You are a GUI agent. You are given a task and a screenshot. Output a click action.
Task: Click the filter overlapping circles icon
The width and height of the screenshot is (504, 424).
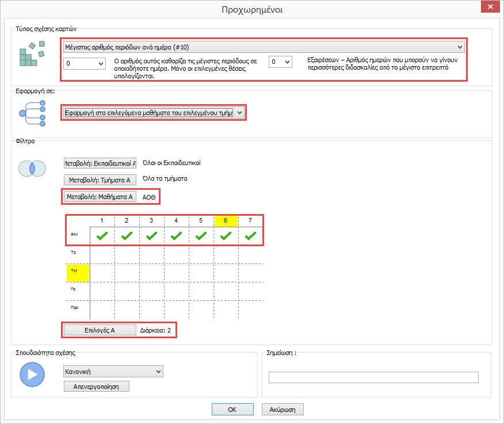32,168
